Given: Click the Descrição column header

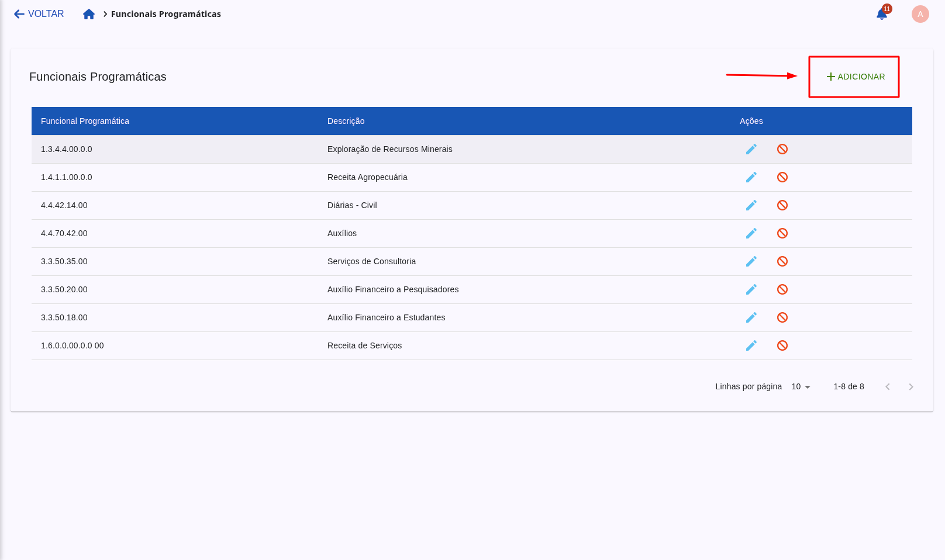Looking at the screenshot, I should click(x=346, y=121).
